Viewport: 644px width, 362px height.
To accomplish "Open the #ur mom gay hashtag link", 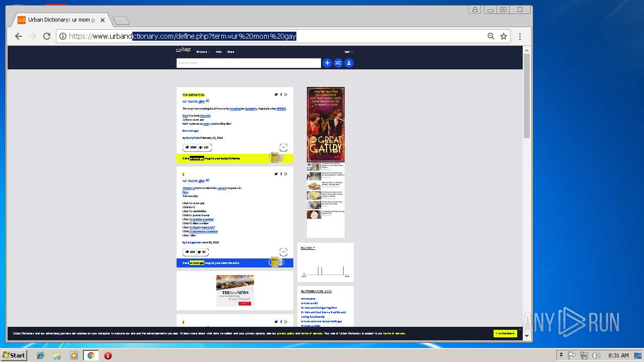I will 191,131.
